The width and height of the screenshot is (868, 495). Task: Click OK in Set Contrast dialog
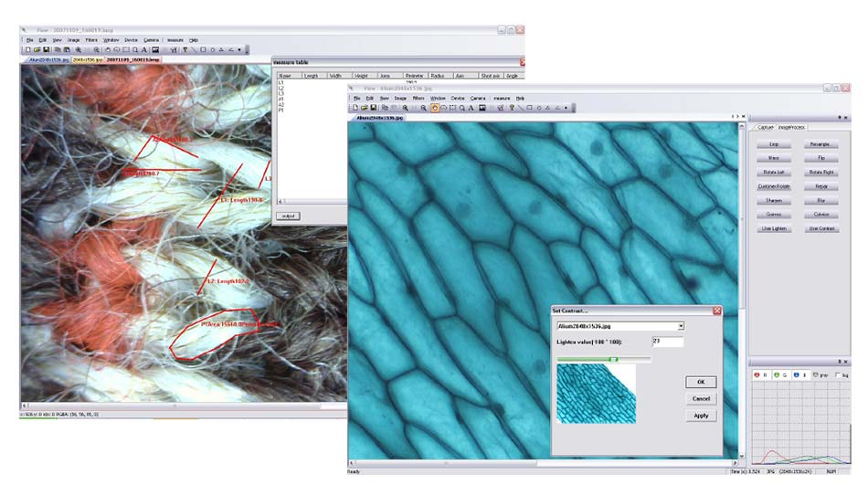tap(701, 382)
